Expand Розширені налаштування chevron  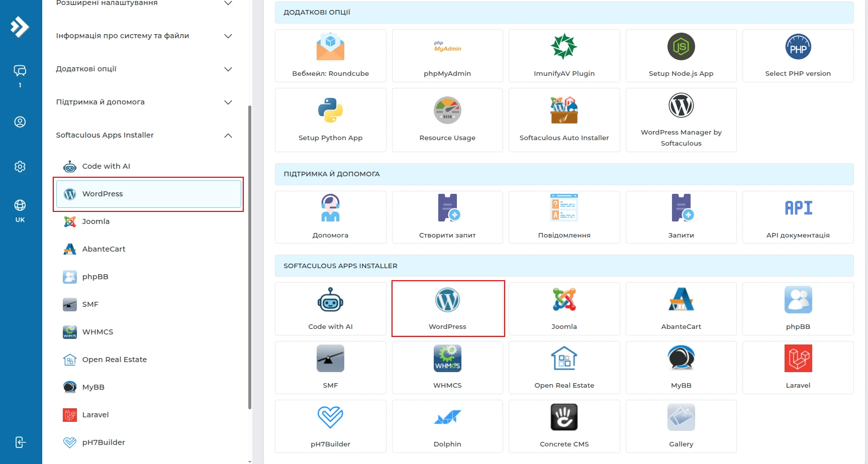tap(228, 3)
